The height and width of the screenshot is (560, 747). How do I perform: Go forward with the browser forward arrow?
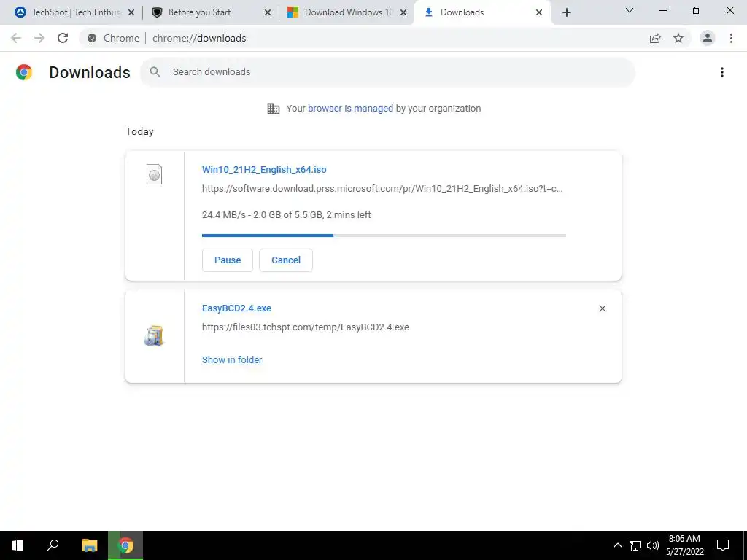tap(39, 38)
